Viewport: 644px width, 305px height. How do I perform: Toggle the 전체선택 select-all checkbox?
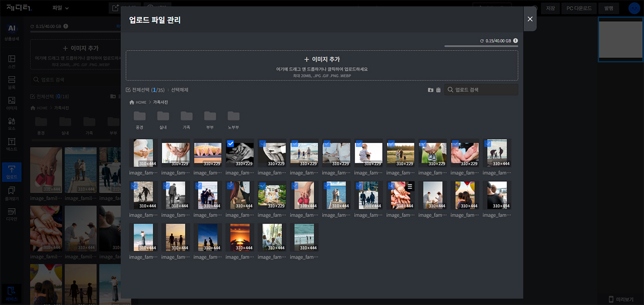pyautogui.click(x=128, y=90)
